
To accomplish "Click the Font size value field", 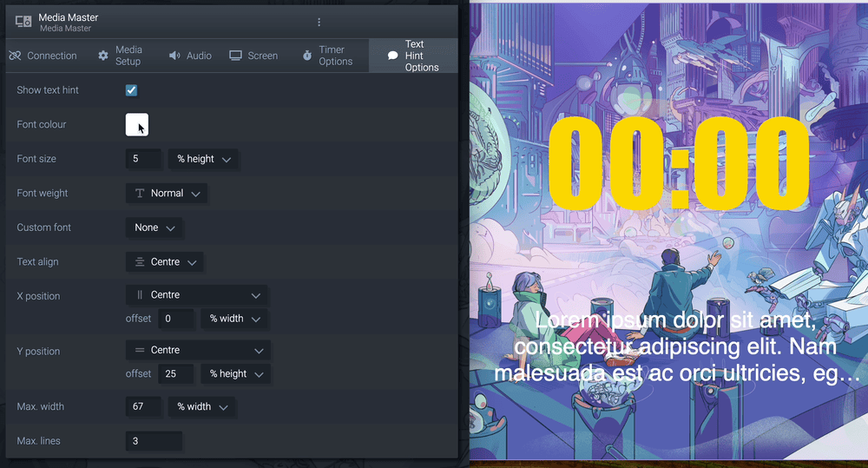I will click(143, 159).
